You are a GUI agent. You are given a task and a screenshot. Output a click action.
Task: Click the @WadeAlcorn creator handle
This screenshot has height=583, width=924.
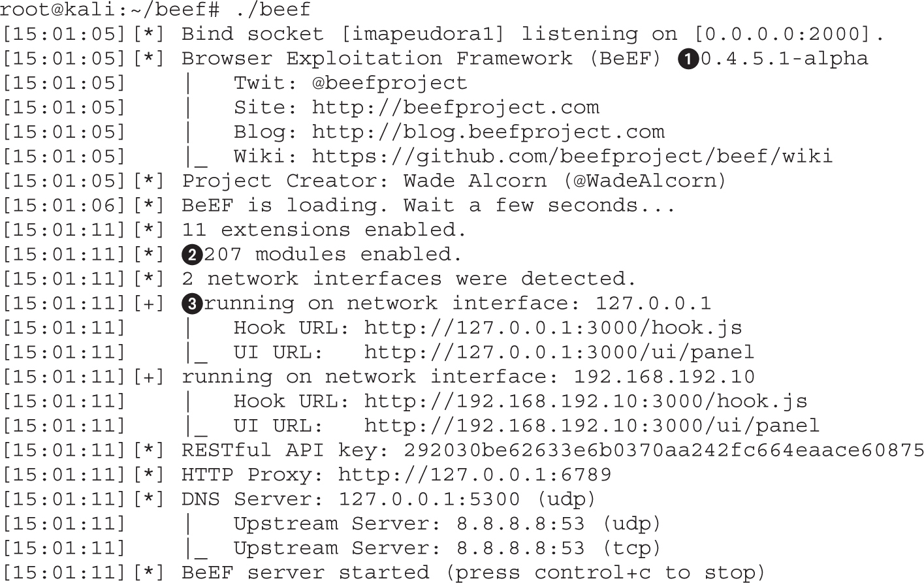point(645,181)
